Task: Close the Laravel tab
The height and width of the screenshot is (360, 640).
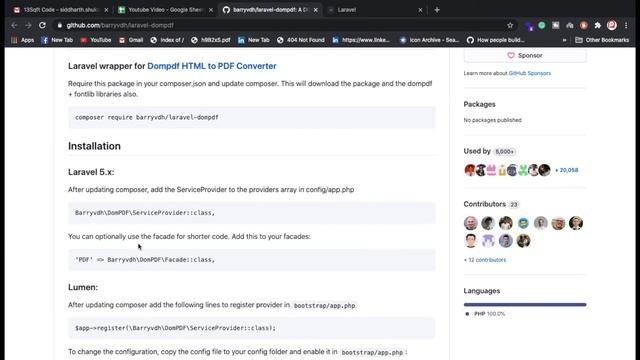Action: tap(420, 10)
